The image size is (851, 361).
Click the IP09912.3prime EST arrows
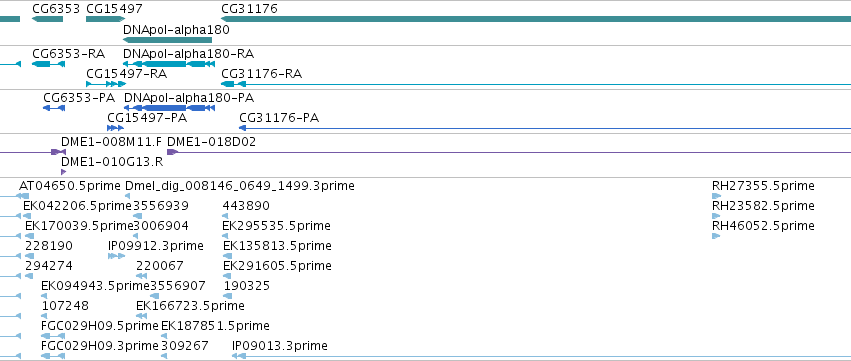(x=116, y=256)
